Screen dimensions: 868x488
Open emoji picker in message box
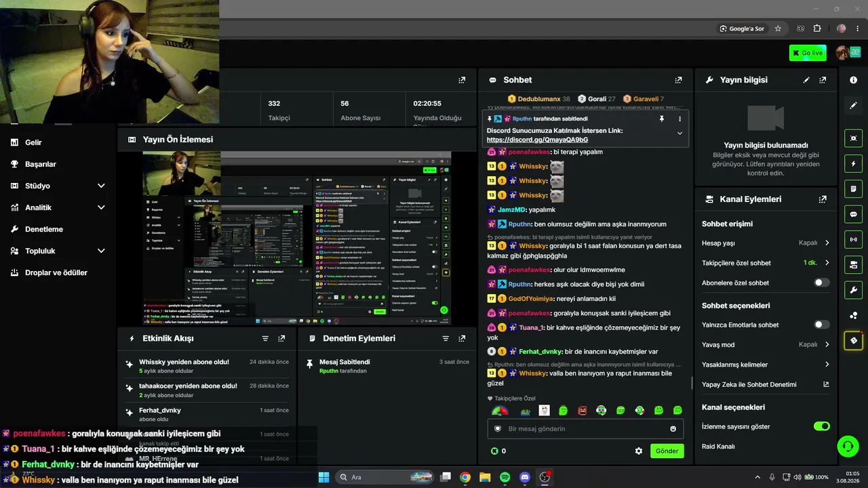pyautogui.click(x=673, y=428)
